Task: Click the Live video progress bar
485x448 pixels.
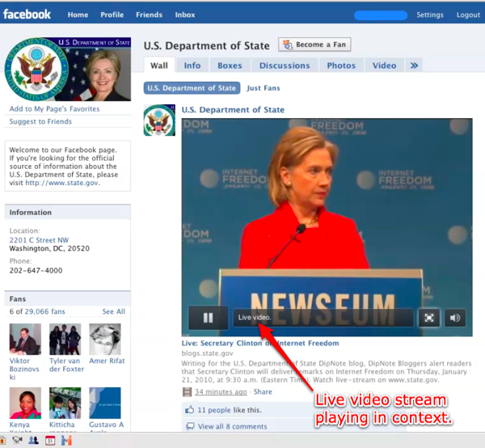Action: click(323, 318)
